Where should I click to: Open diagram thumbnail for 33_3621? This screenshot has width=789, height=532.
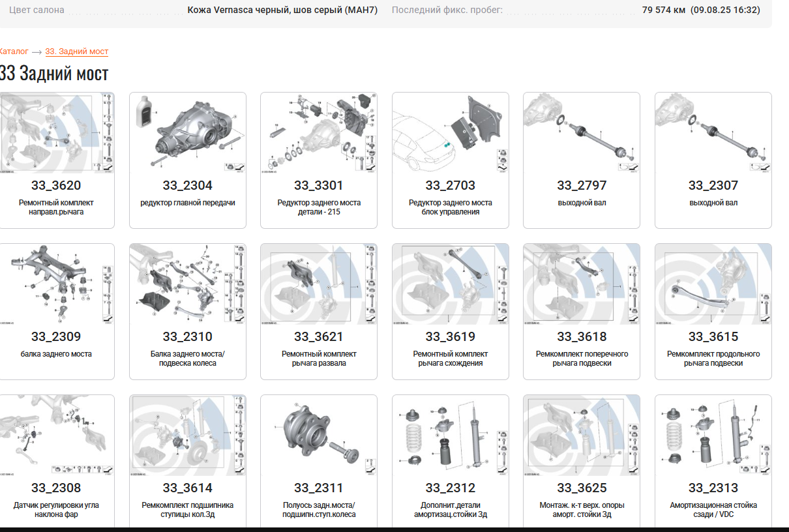(319, 285)
